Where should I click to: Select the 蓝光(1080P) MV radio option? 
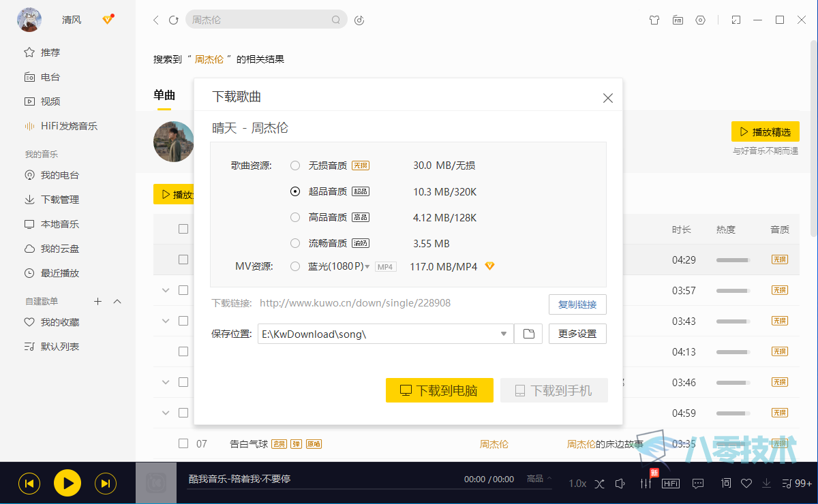tap(295, 266)
